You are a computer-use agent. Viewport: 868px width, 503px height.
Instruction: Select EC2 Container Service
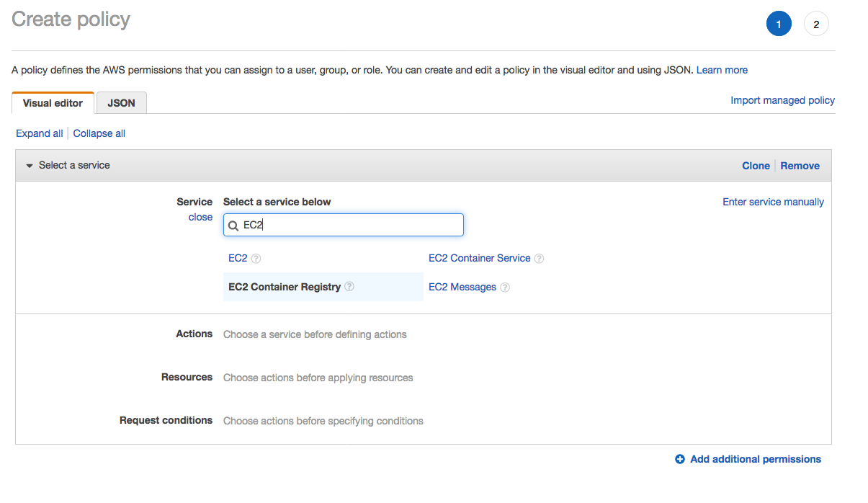479,258
